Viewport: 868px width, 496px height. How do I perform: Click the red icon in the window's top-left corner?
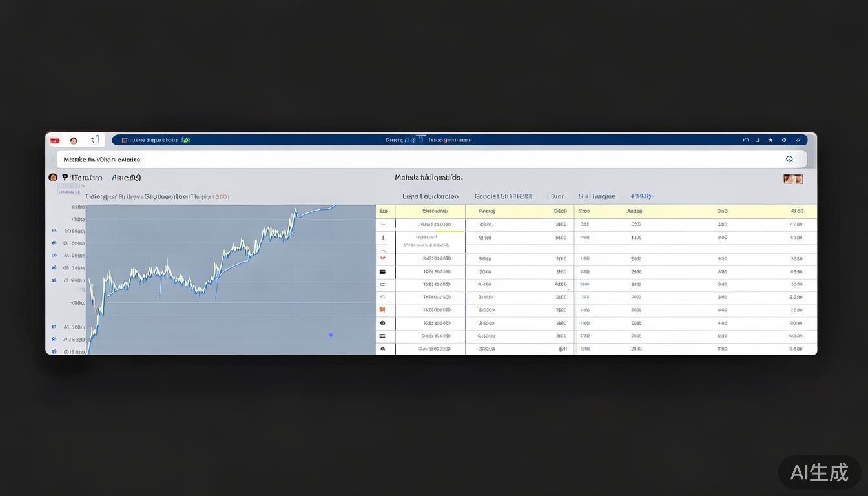55,140
